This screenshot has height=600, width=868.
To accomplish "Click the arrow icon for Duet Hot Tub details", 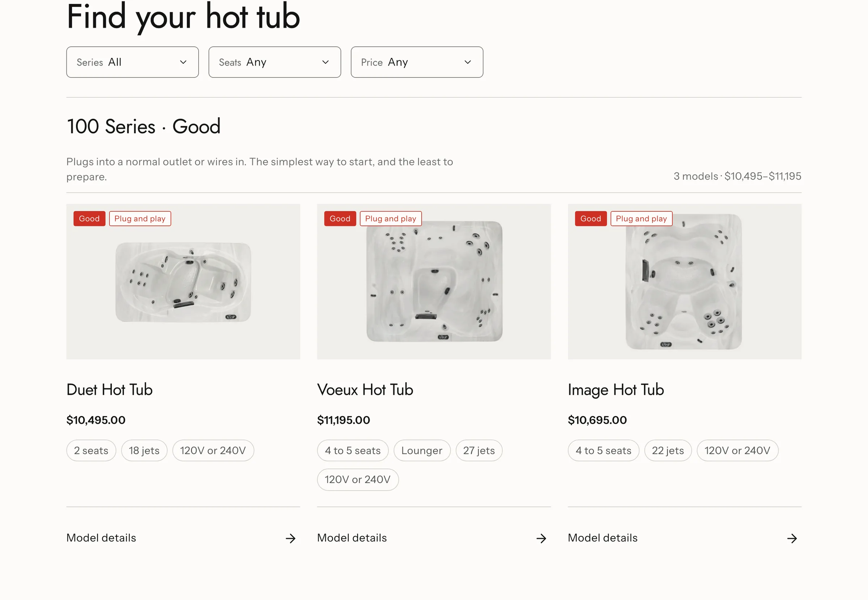I will (290, 538).
